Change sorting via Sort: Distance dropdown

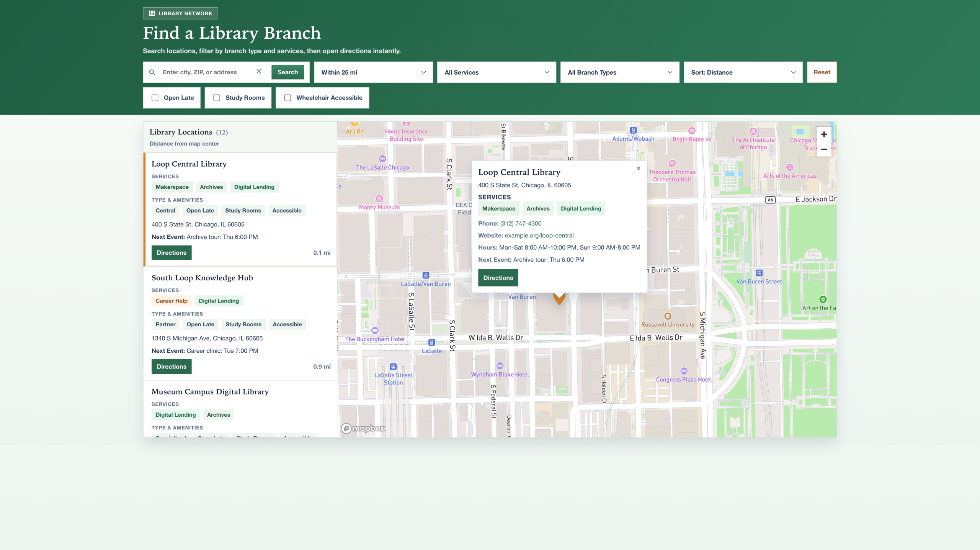743,72
